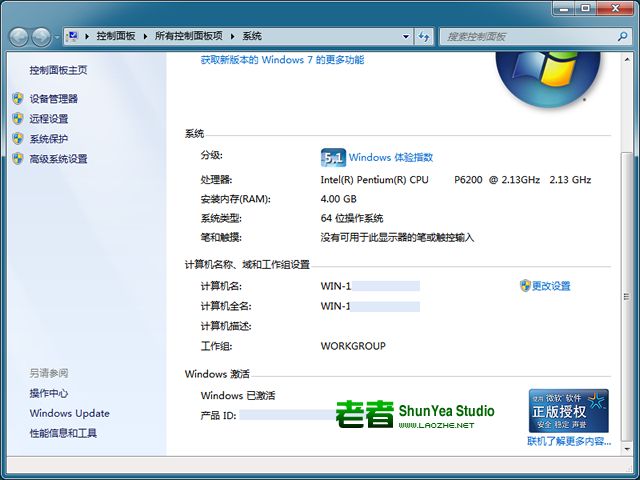Screen dimensions: 640x480
Task: Click the scrollbar up arrow
Action: tap(627, 60)
